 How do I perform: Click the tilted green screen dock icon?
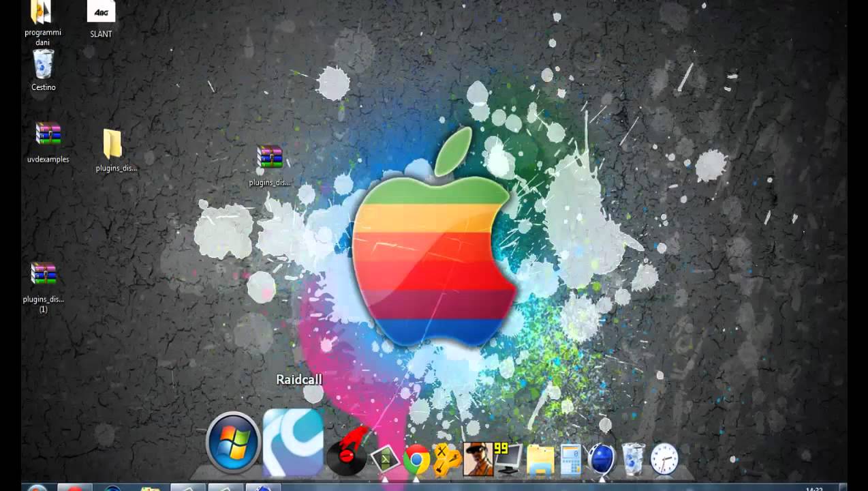(384, 459)
